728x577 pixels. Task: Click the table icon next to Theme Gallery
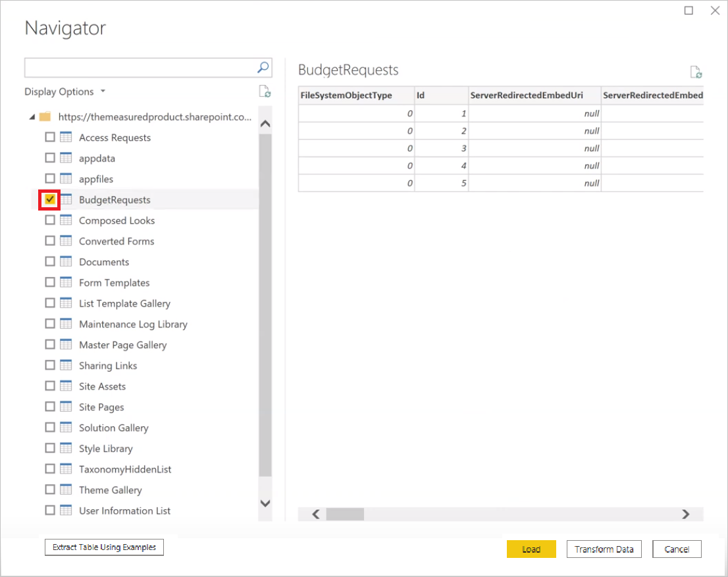tap(66, 489)
